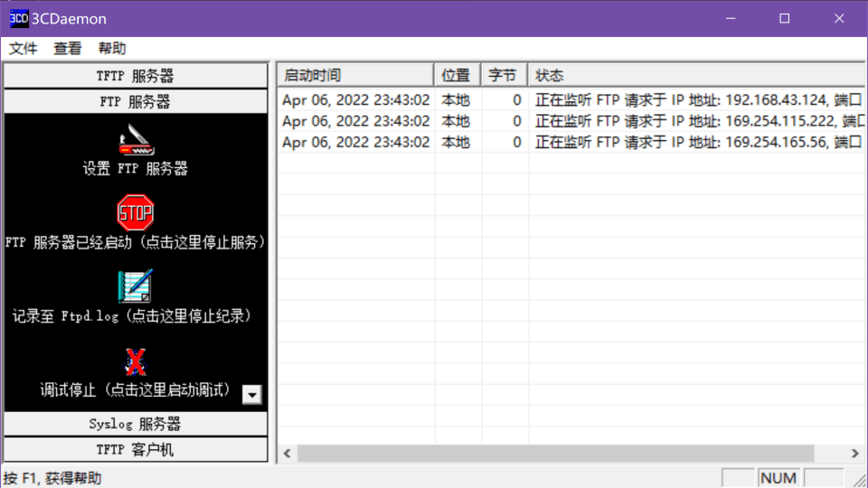Minimize the 3CDaemon window
The height and width of the screenshot is (488, 868).
[731, 18]
